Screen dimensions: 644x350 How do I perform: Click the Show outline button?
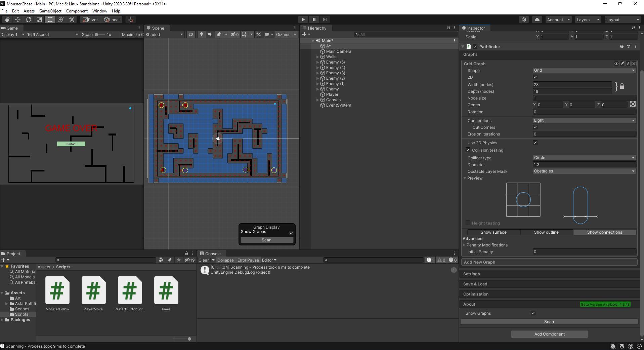coord(546,232)
